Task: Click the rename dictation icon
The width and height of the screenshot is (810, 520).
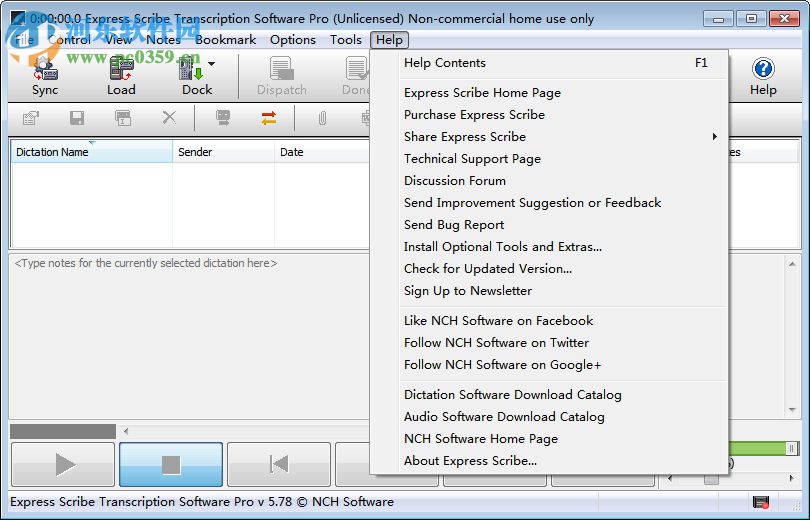Action: 123,118
